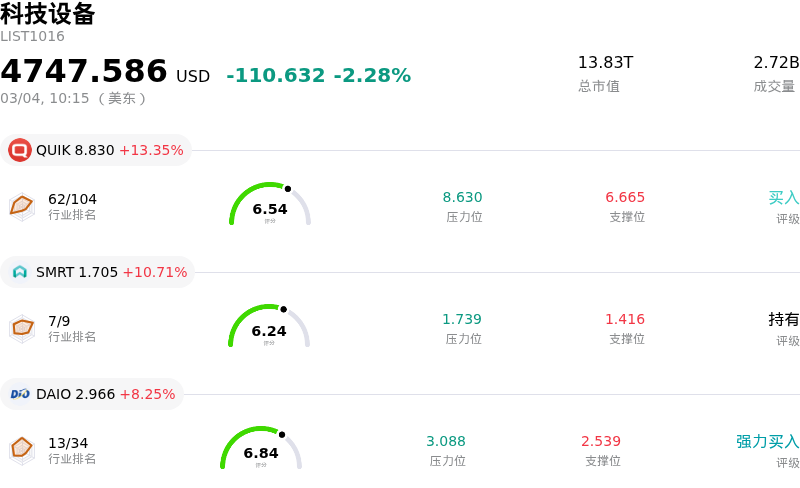The height and width of the screenshot is (488, 800).
Task: Click DAIO score gauge 6.84
Action: coord(261,449)
